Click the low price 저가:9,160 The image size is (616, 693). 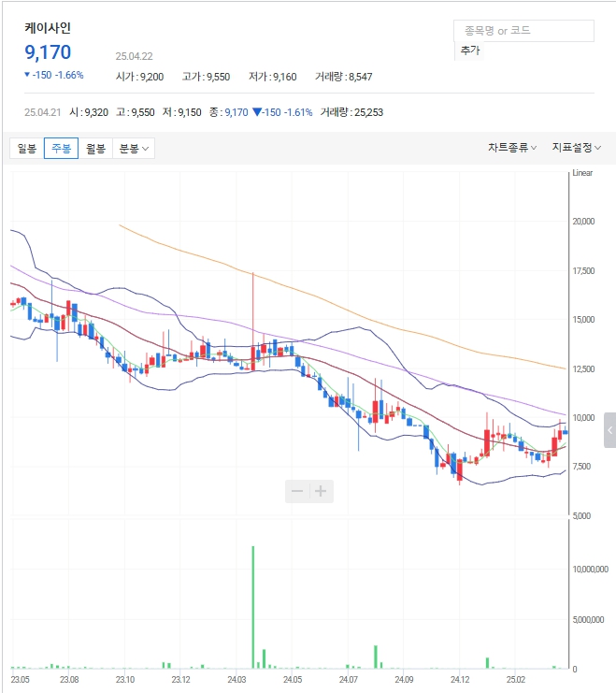coord(272,77)
